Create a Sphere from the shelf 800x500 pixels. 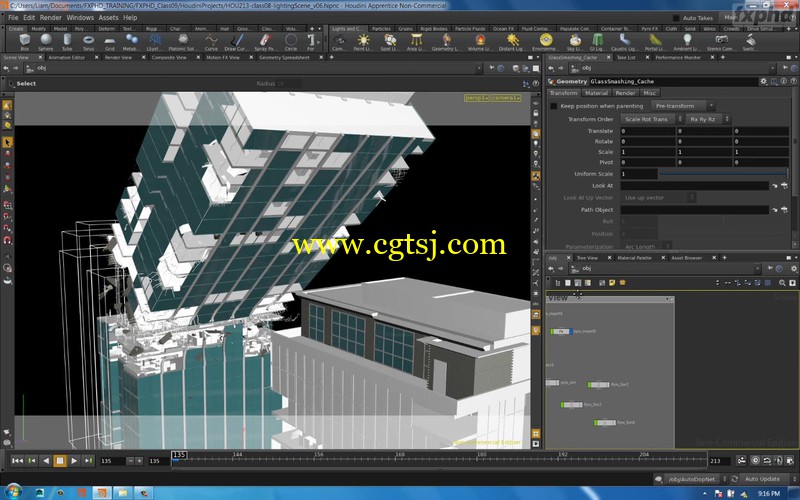pos(46,42)
